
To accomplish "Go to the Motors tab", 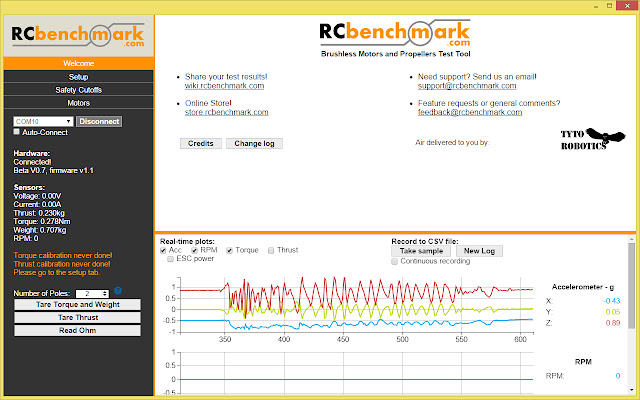I will (78, 103).
